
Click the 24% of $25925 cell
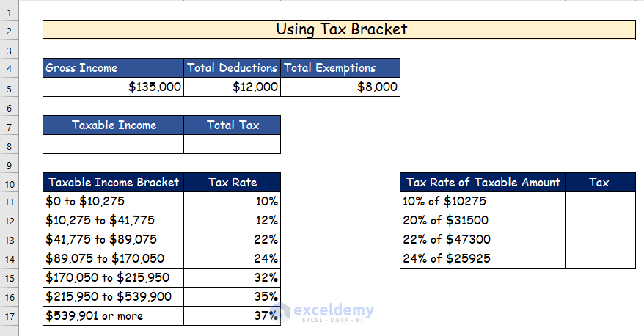[483, 259]
